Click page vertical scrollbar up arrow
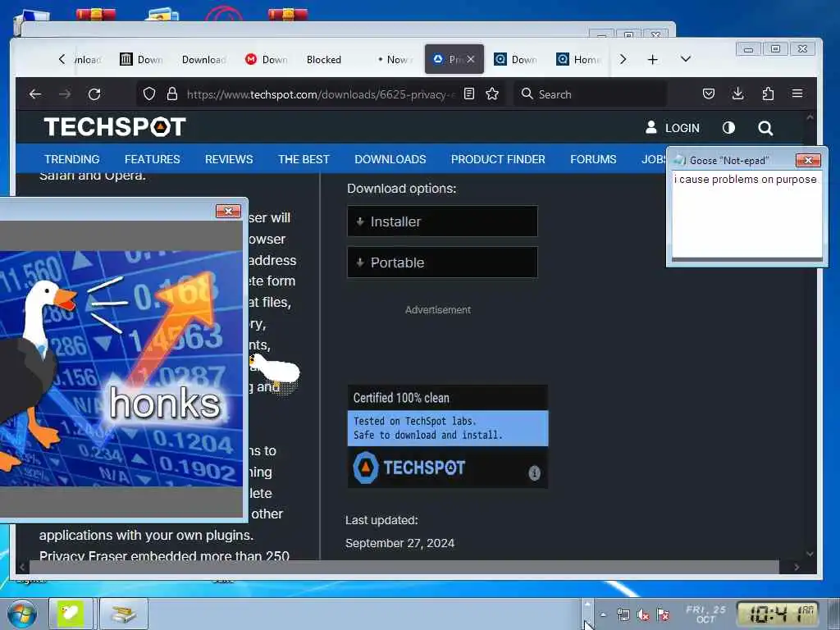 point(810,116)
